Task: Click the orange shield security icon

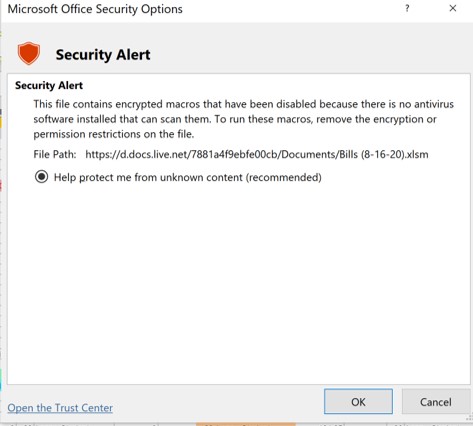Action: (x=29, y=53)
